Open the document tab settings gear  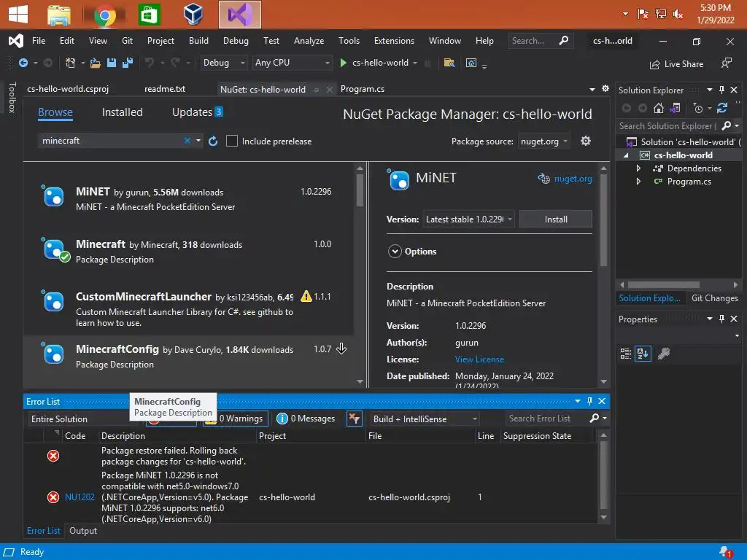tap(605, 88)
